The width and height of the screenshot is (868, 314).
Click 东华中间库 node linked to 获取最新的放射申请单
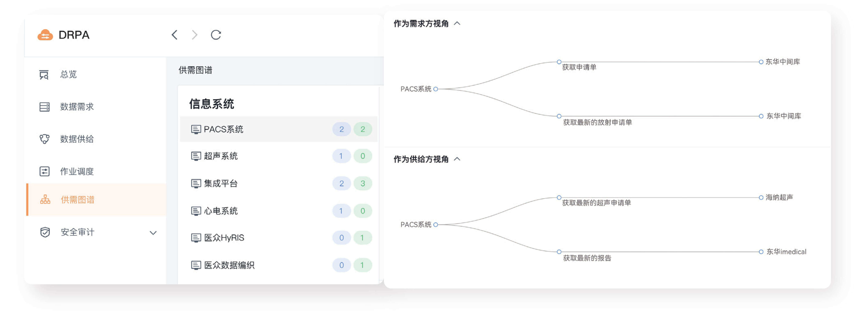pyautogui.click(x=761, y=116)
